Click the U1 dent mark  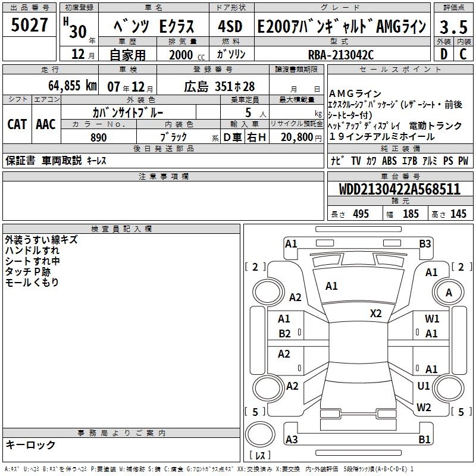click(424, 386)
